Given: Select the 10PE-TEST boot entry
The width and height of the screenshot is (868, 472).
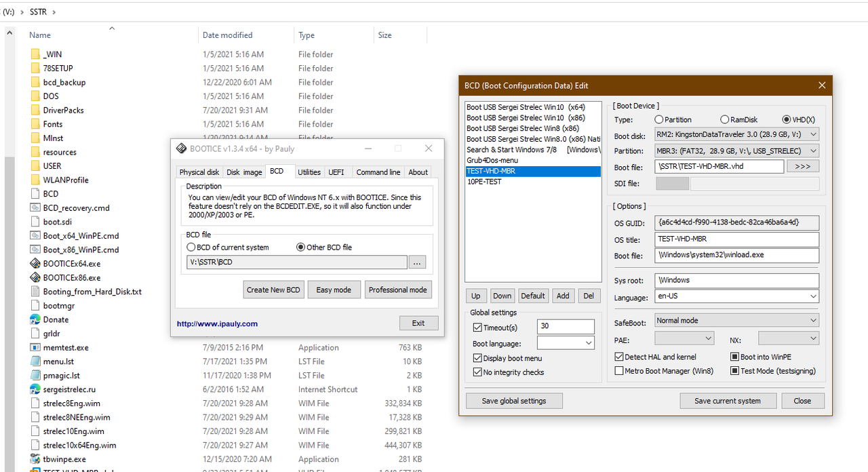Looking at the screenshot, I should 533,182.
